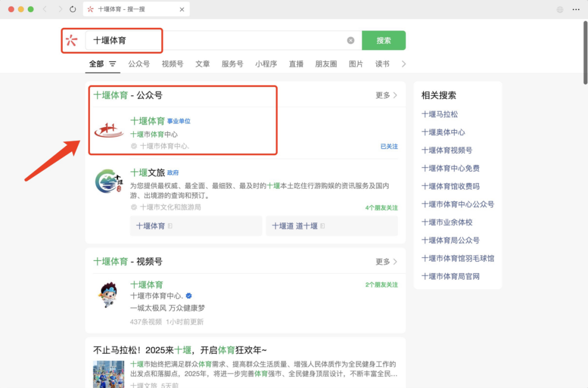The image size is (588, 388).
Task: Show more tabs with right chevron
Action: click(403, 64)
